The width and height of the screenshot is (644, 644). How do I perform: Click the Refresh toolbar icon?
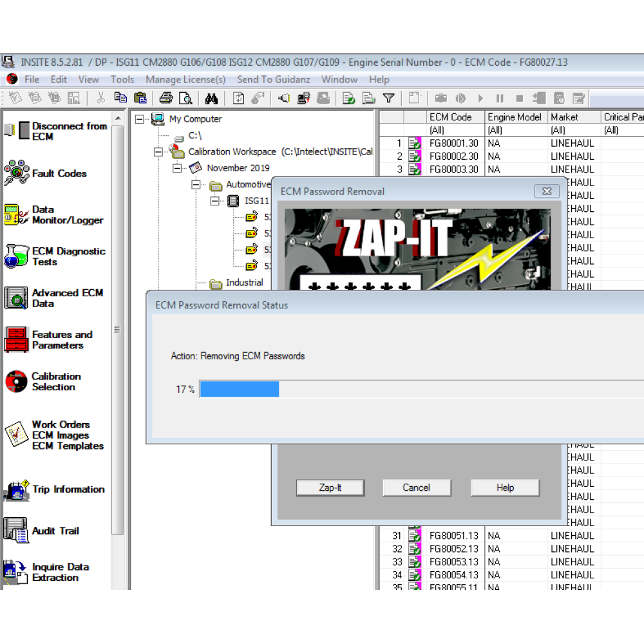[239, 98]
